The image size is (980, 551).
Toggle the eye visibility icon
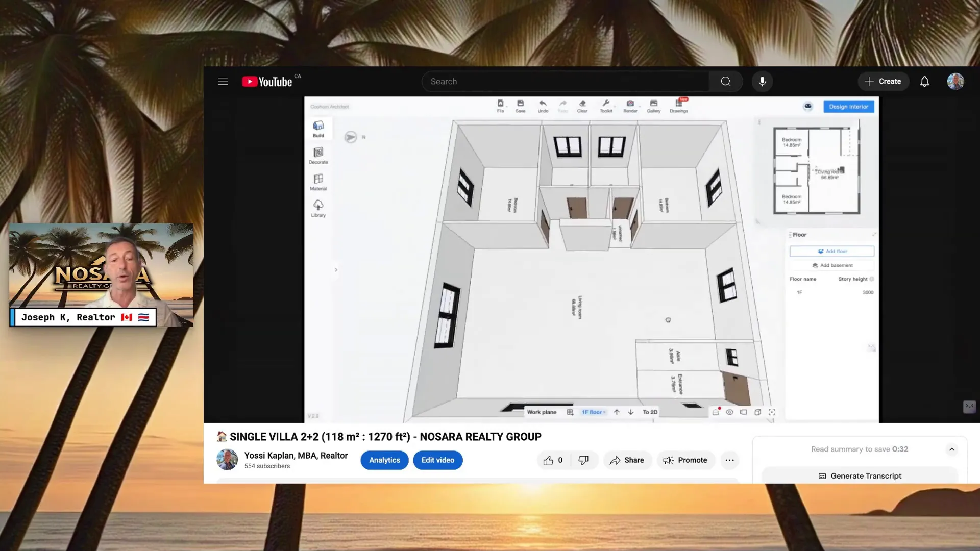(729, 412)
